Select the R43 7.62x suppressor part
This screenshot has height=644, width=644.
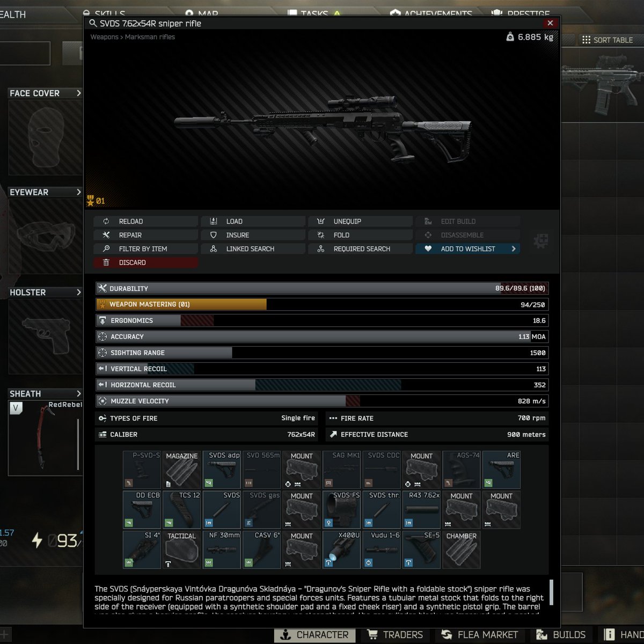422,510
